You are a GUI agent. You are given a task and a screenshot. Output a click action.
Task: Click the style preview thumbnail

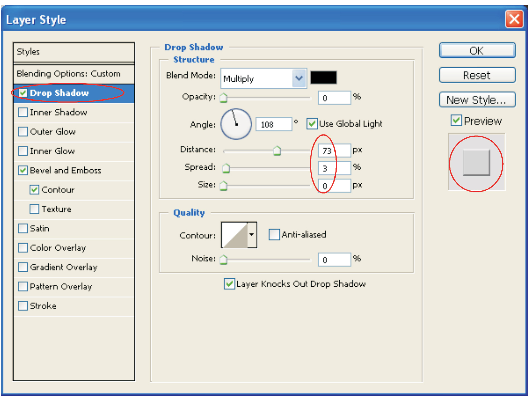pos(476,163)
